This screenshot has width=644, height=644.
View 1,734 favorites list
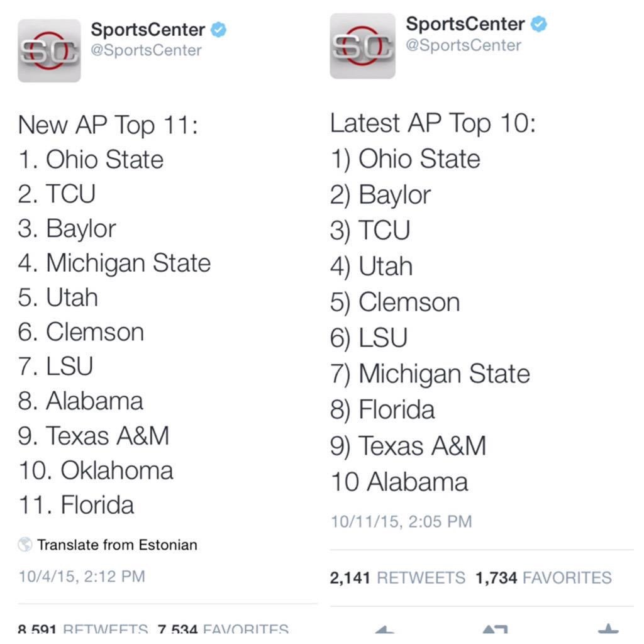[x=543, y=577]
